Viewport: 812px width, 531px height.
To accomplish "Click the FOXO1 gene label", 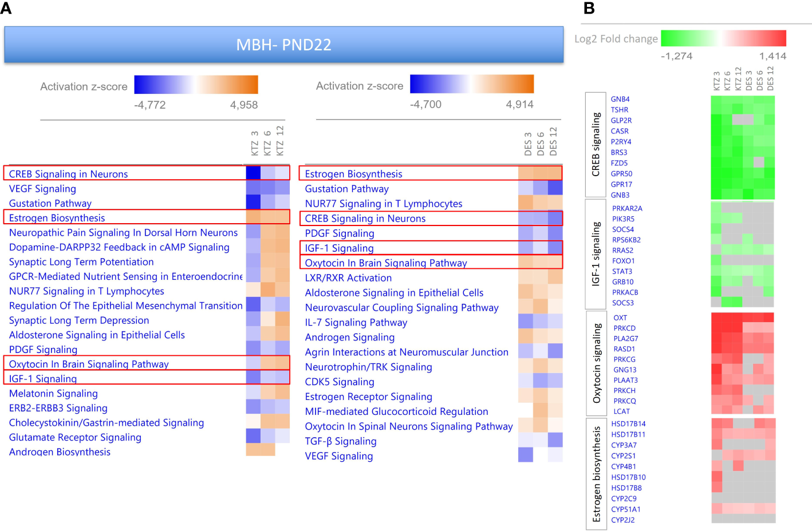I will 623,261.
